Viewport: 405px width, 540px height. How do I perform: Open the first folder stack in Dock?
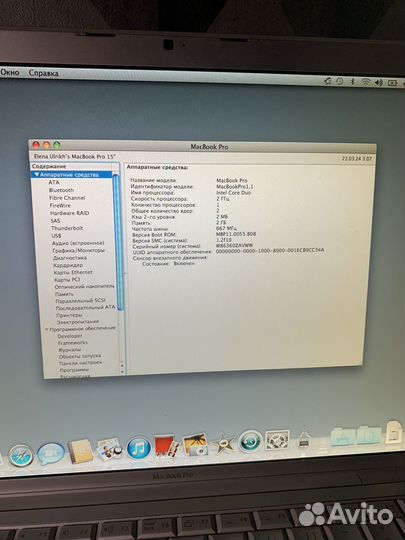click(x=342, y=436)
